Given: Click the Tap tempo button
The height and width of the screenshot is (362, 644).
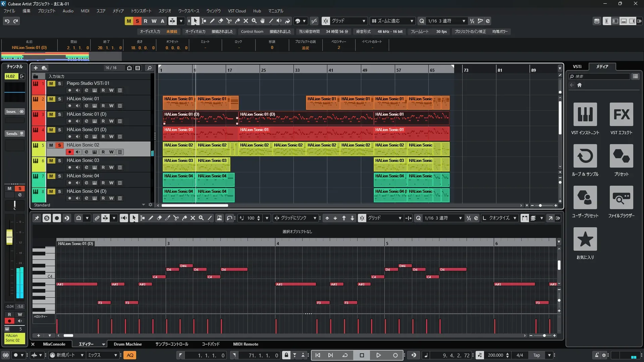Looking at the screenshot, I should point(536,355).
